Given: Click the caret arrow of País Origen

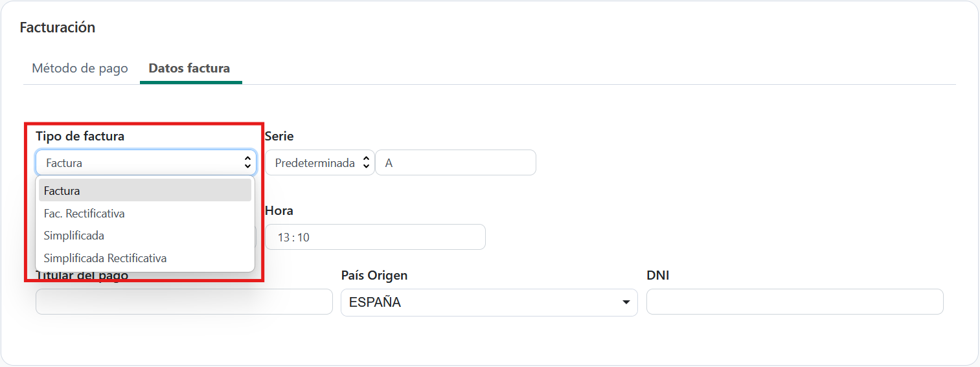Looking at the screenshot, I should (x=626, y=302).
